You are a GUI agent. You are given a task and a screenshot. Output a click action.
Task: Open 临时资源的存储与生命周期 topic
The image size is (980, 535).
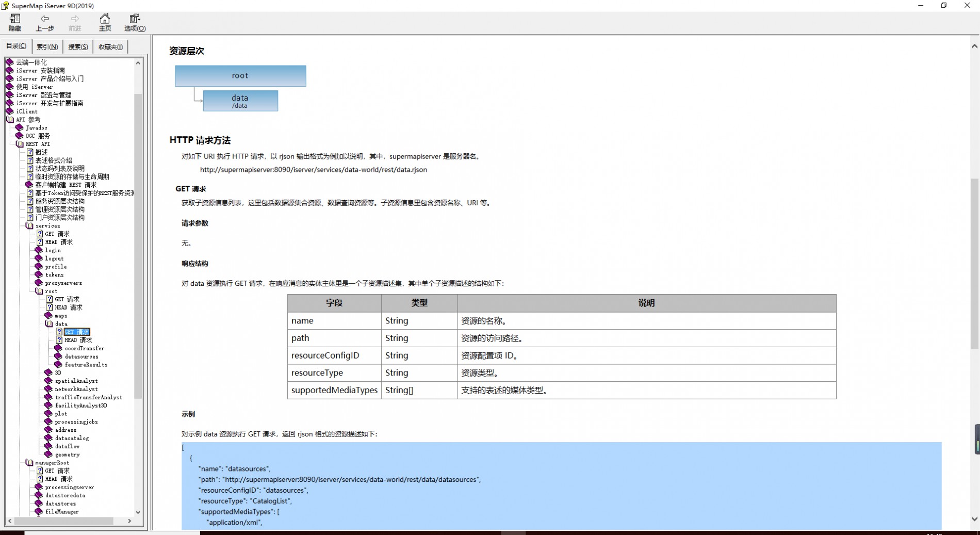(72, 177)
